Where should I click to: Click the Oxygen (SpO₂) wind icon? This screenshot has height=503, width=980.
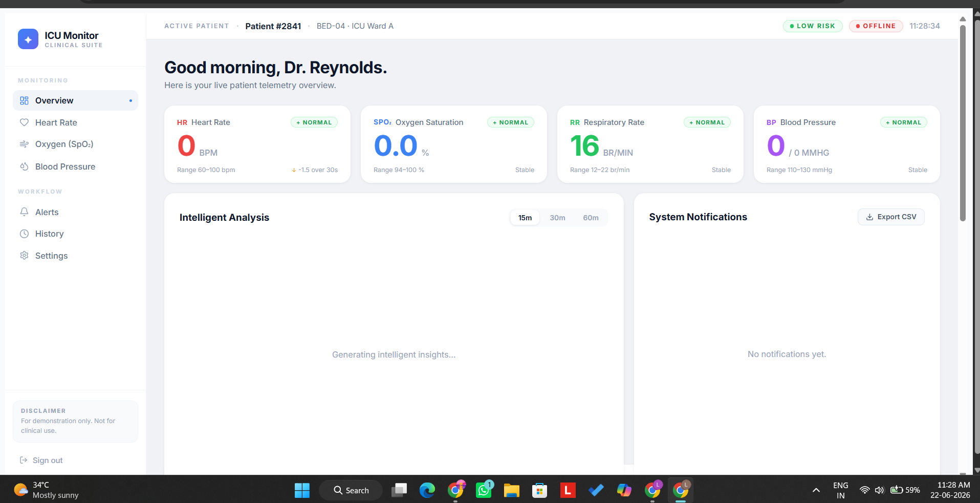click(24, 144)
